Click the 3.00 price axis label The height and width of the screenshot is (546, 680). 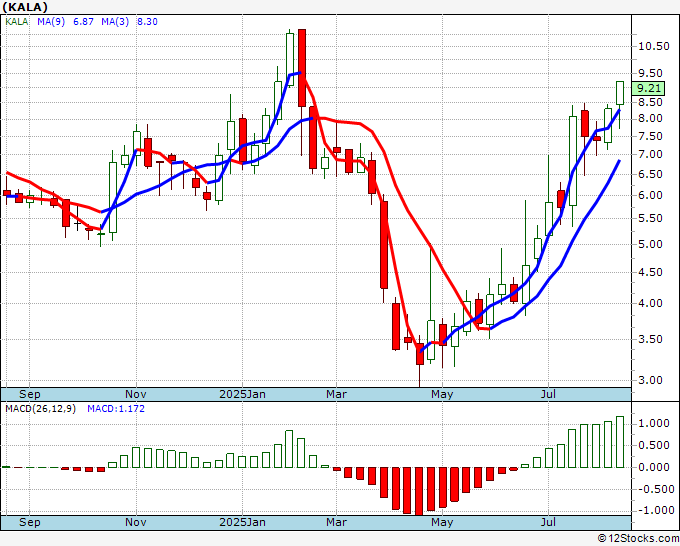tap(651, 380)
